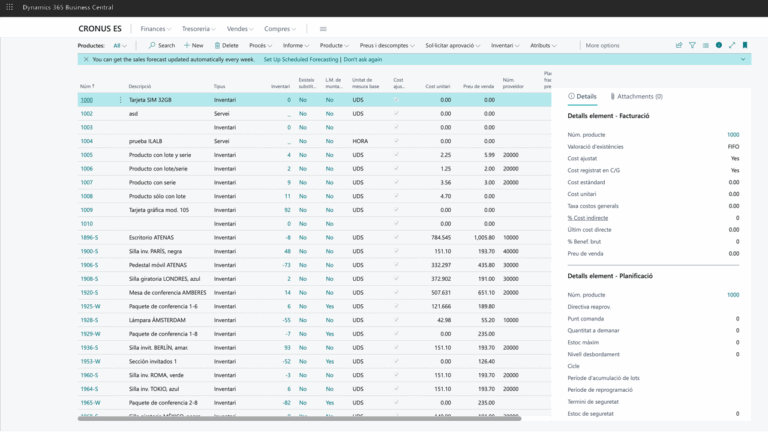Collapse the notification bar chevron
This screenshot has height=432, width=768.
743,59
